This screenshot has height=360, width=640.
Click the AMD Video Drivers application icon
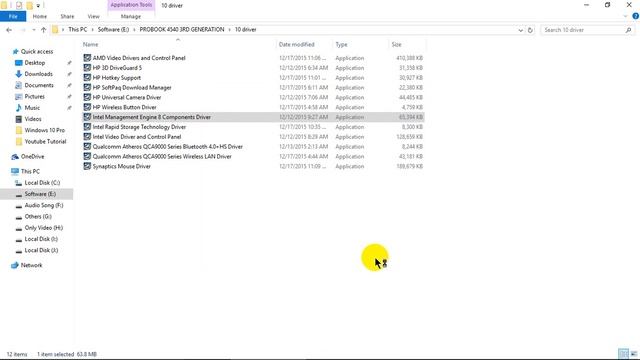pos(87,58)
